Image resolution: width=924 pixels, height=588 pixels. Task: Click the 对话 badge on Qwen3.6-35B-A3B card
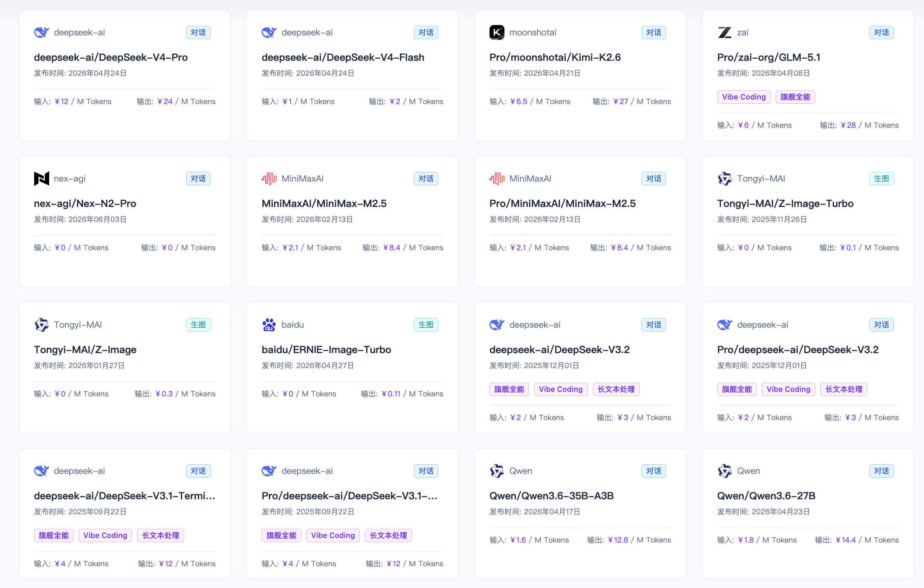pos(654,471)
